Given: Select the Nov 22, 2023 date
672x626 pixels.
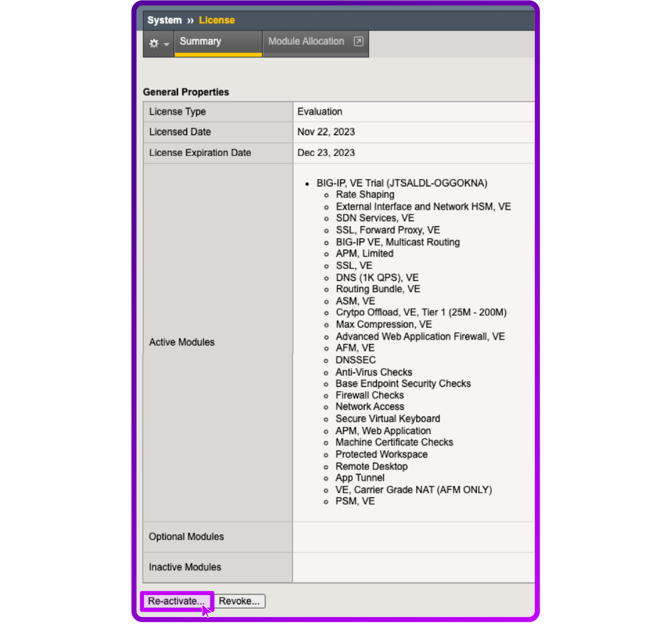Looking at the screenshot, I should pyautogui.click(x=326, y=132).
